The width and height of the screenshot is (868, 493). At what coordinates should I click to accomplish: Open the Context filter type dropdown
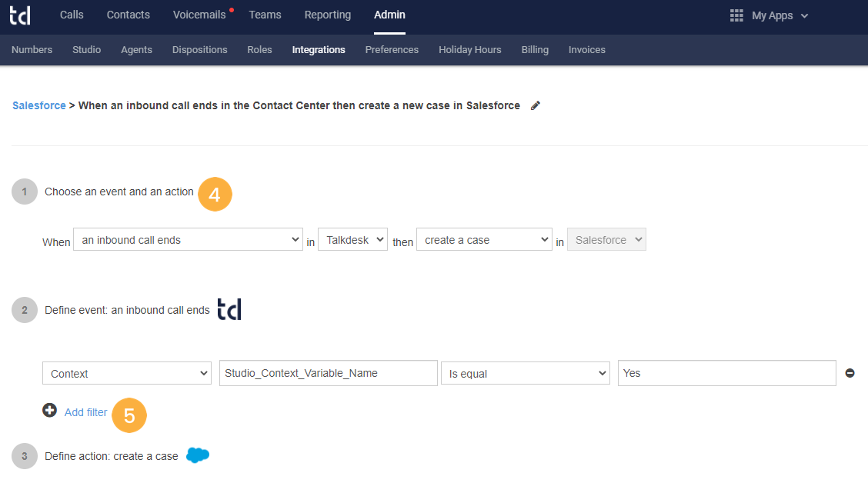coord(127,374)
